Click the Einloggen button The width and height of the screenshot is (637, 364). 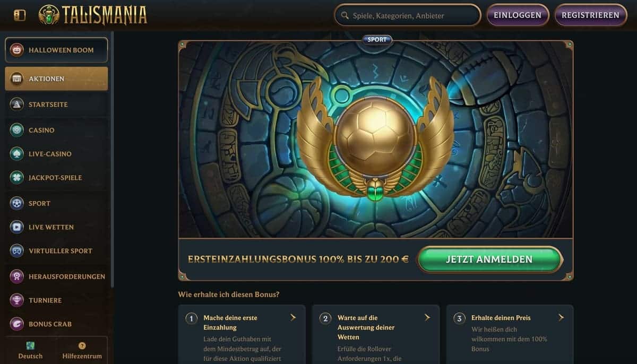pyautogui.click(x=518, y=15)
